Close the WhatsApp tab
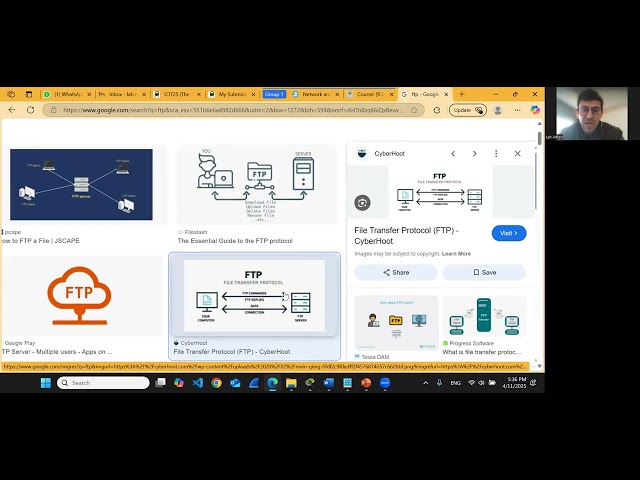Image resolution: width=640 pixels, height=480 pixels. [x=89, y=94]
